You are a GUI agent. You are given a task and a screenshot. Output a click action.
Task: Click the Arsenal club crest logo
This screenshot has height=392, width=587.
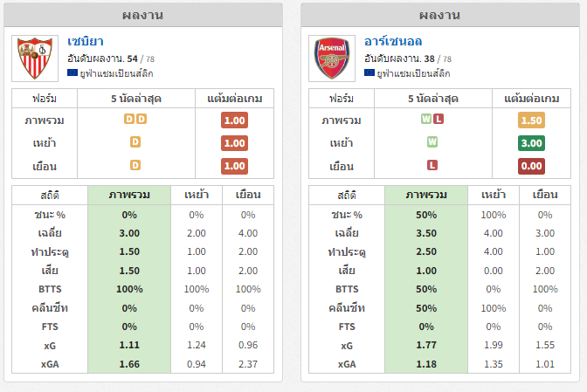click(x=332, y=58)
